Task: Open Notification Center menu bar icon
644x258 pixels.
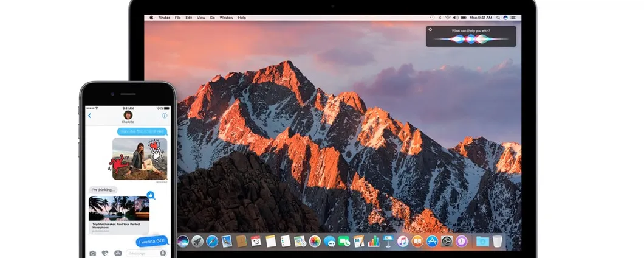Action: [x=513, y=18]
